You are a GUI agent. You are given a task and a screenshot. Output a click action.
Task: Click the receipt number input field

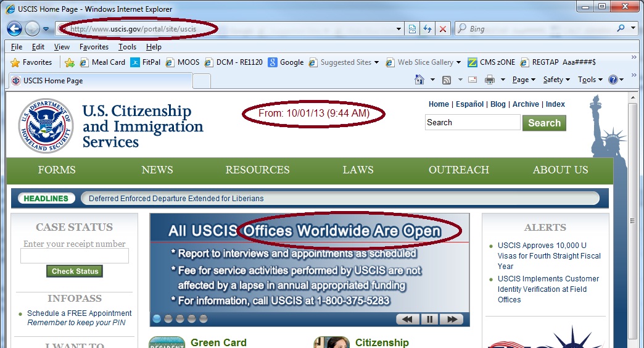pos(75,255)
